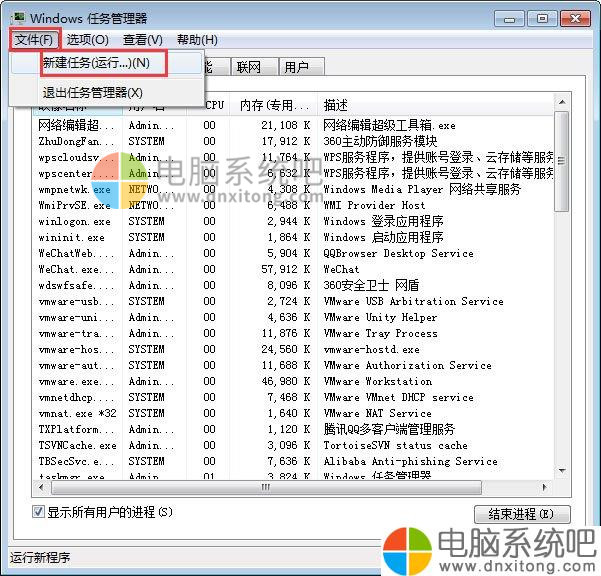Click description VMware USB Arbitration Service

[414, 302]
